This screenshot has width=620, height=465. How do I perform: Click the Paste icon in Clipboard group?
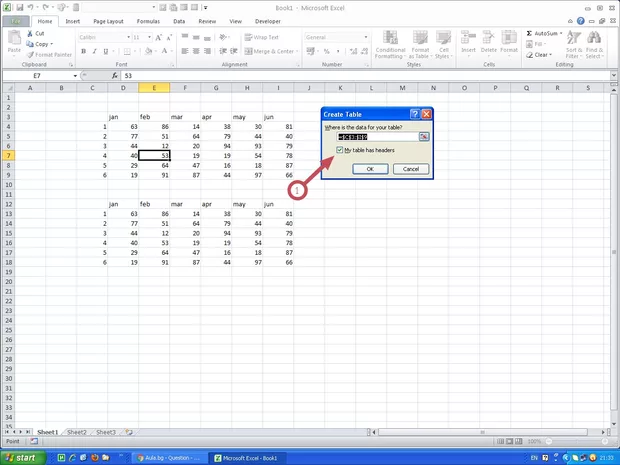coord(14,44)
